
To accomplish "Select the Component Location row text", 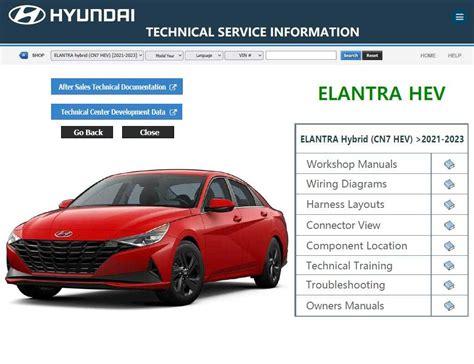I will click(357, 246).
